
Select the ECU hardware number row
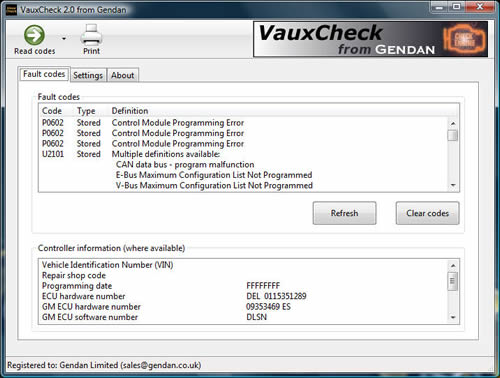coord(243,296)
